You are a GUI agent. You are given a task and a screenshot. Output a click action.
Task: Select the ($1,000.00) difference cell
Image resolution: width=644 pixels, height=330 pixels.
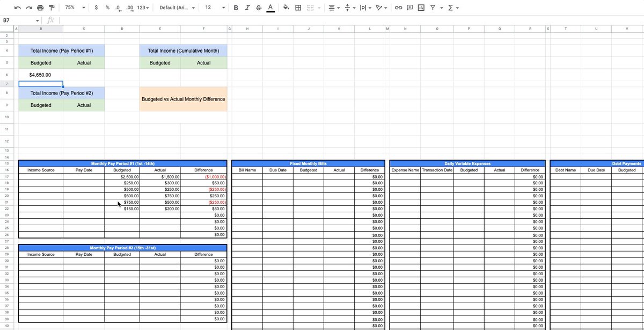[204, 176]
